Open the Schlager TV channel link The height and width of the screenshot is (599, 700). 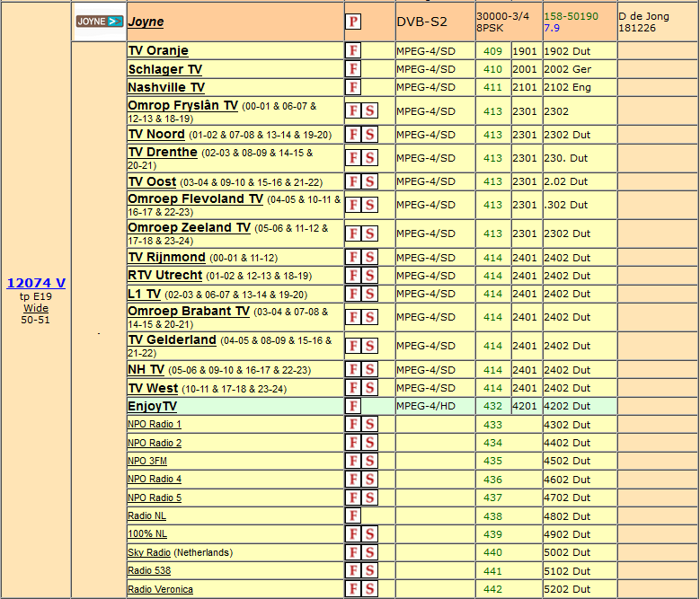[164, 69]
